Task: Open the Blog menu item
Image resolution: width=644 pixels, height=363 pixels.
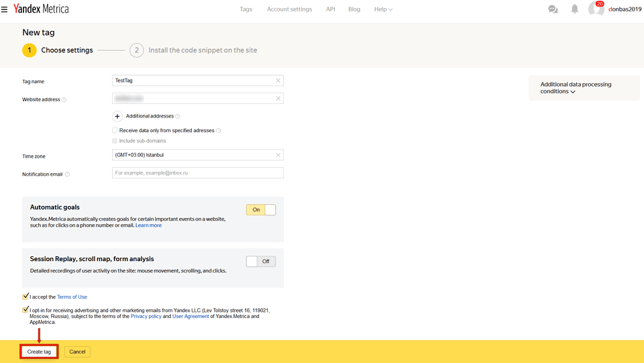Action: (354, 9)
